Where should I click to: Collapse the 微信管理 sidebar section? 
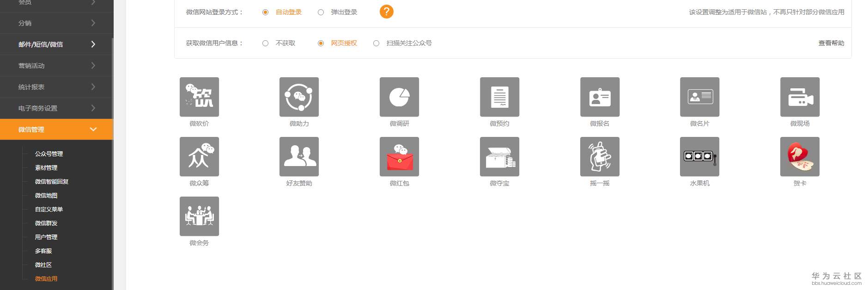click(x=56, y=130)
